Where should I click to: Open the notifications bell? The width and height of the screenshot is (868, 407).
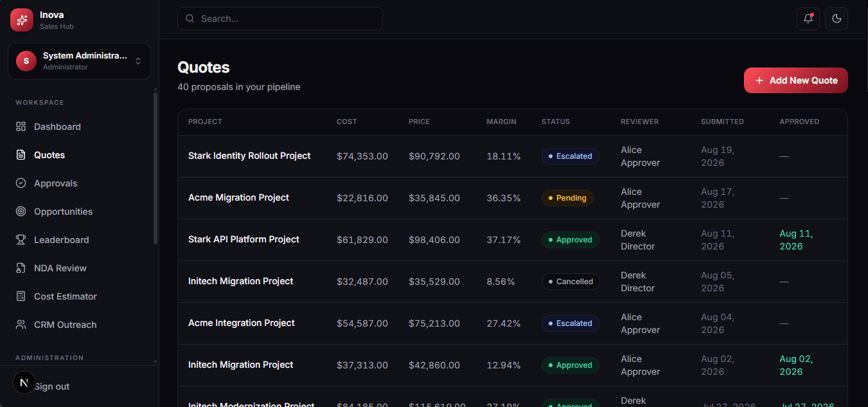click(x=808, y=19)
